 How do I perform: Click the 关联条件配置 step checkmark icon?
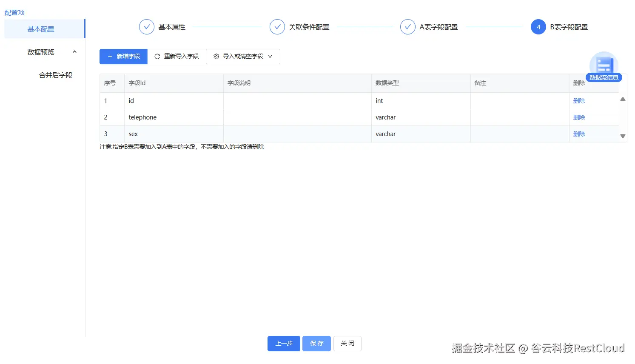277,27
